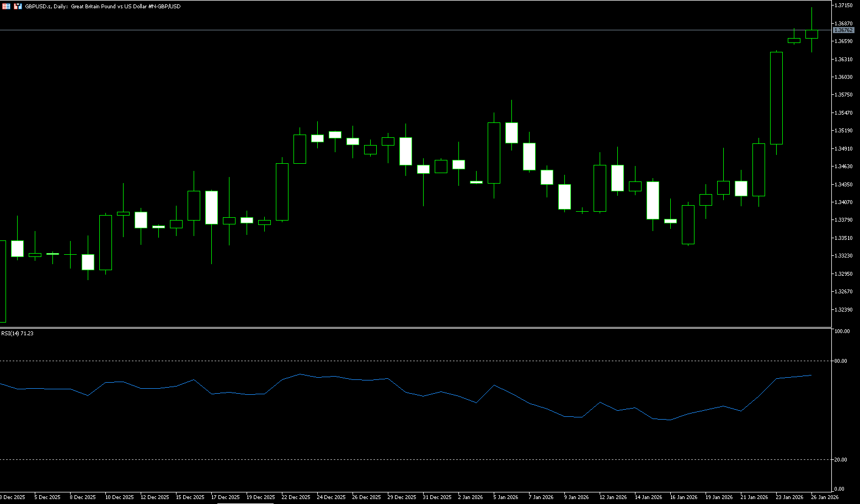The image size is (860, 504).
Task: Click the white bearish candle on 14 Jan 2026
Action: point(653,200)
